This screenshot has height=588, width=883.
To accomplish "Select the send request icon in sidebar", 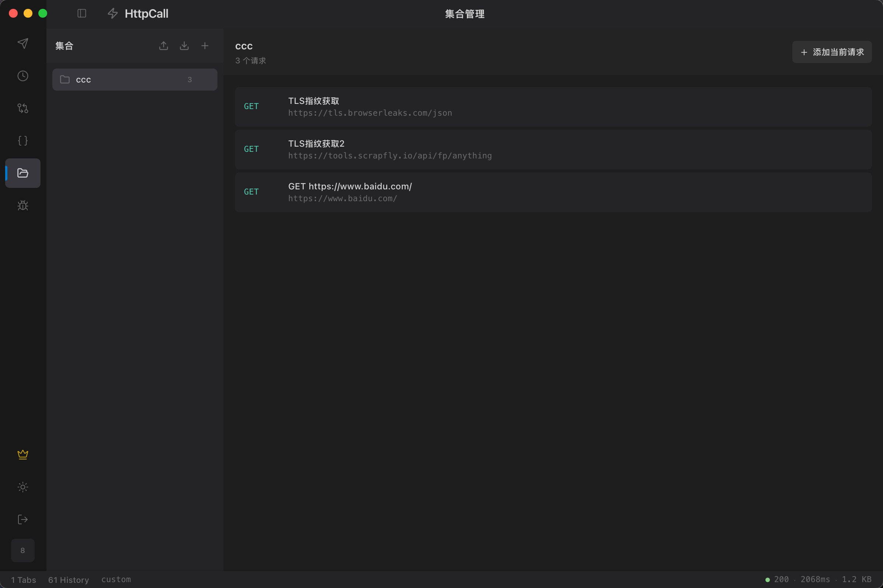I will pos(22,44).
